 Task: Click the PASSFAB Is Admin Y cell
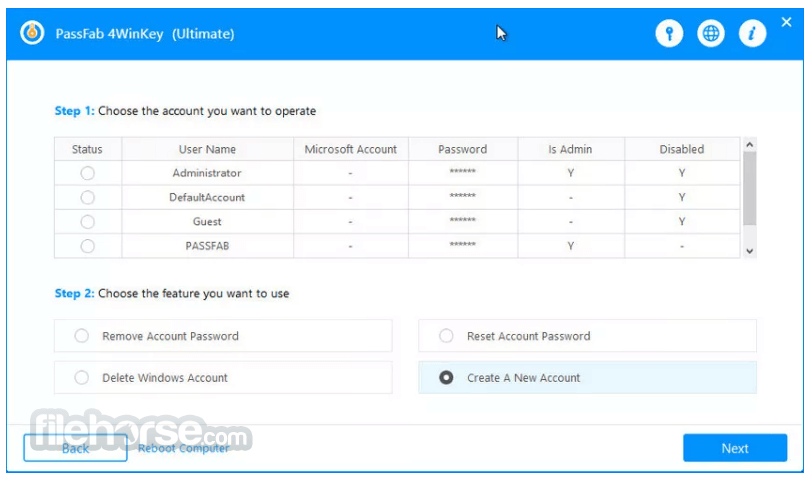(x=570, y=246)
